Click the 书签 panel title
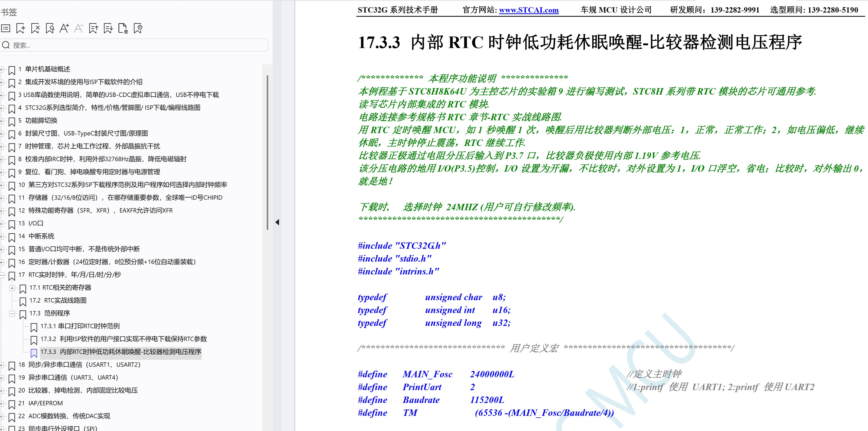This screenshot has height=431, width=868. (9, 12)
